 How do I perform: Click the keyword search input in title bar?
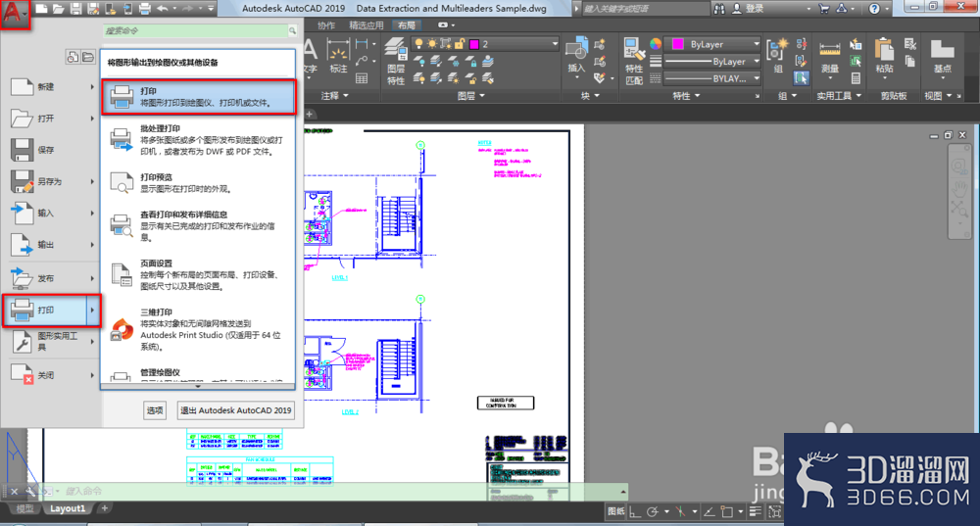[x=646, y=9]
